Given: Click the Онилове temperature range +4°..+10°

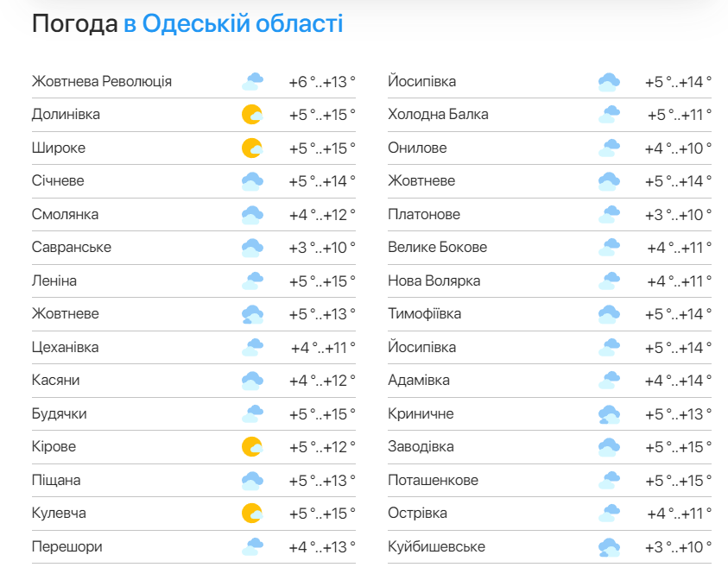Looking at the screenshot, I should [678, 148].
